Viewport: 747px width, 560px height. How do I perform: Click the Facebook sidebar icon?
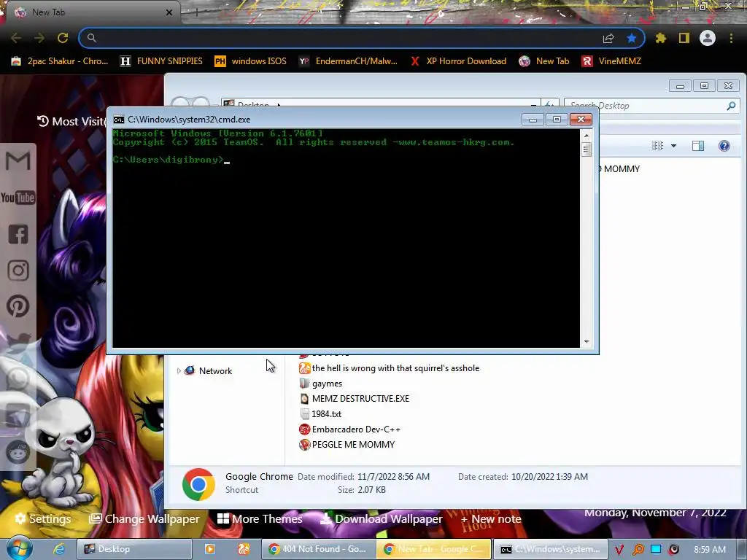coord(18,234)
